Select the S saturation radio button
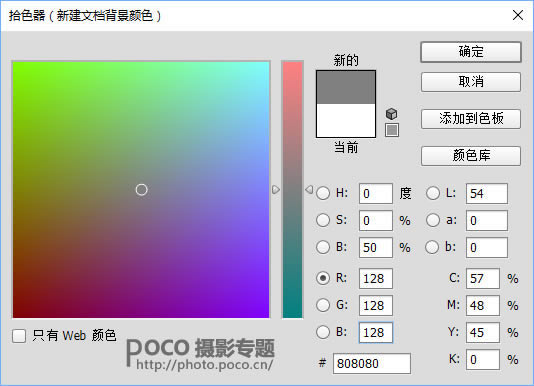 click(x=323, y=220)
